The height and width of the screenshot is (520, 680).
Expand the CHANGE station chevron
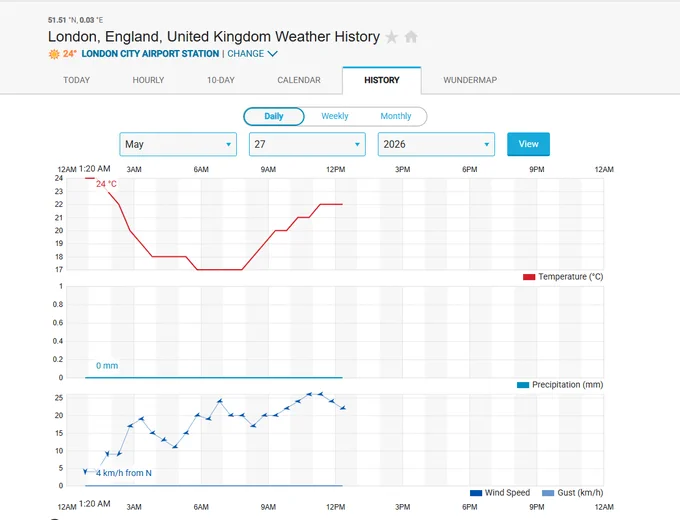tap(273, 54)
